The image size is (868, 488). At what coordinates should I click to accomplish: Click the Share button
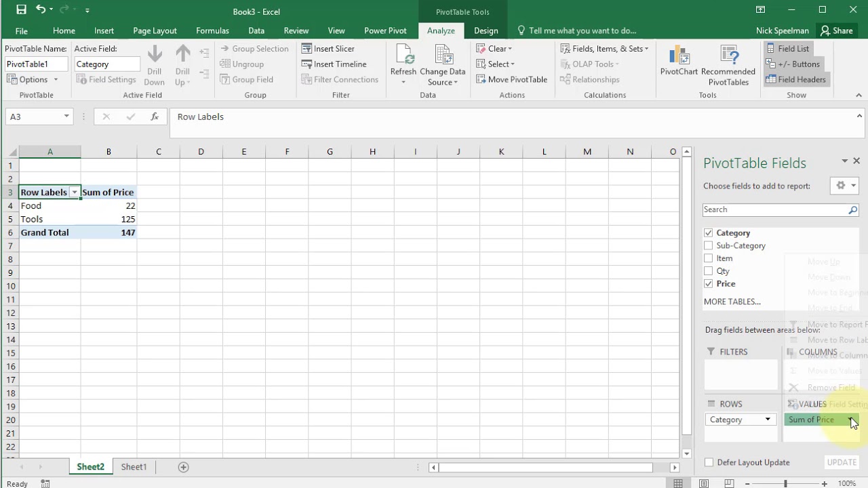[835, 30]
